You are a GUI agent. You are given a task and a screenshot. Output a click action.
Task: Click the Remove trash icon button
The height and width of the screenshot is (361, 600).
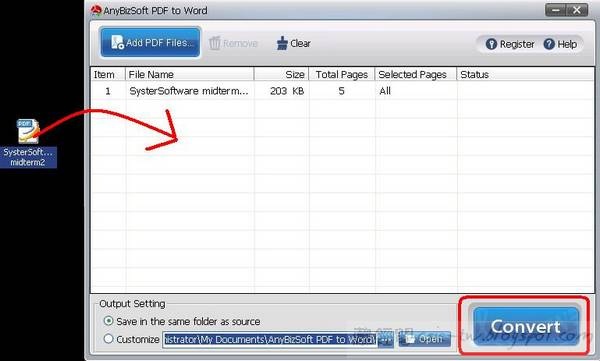click(x=233, y=43)
